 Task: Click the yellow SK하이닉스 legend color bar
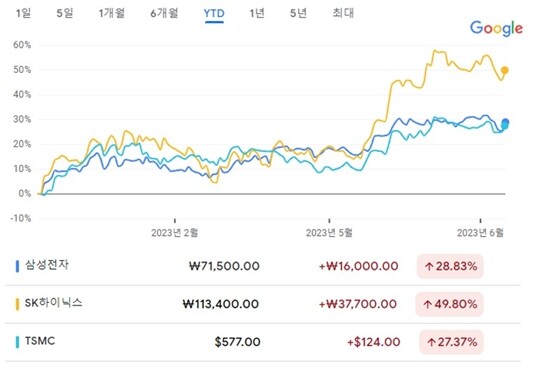(17, 304)
